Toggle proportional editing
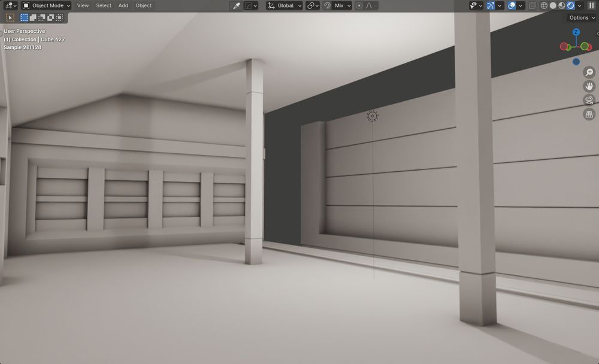The height and width of the screenshot is (364, 599). coord(359,5)
